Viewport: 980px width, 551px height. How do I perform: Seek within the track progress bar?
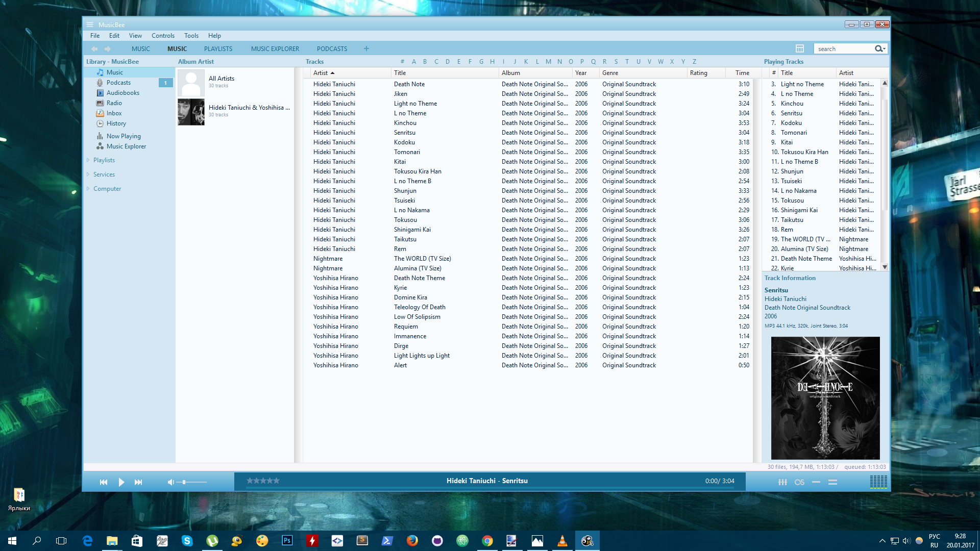489,488
